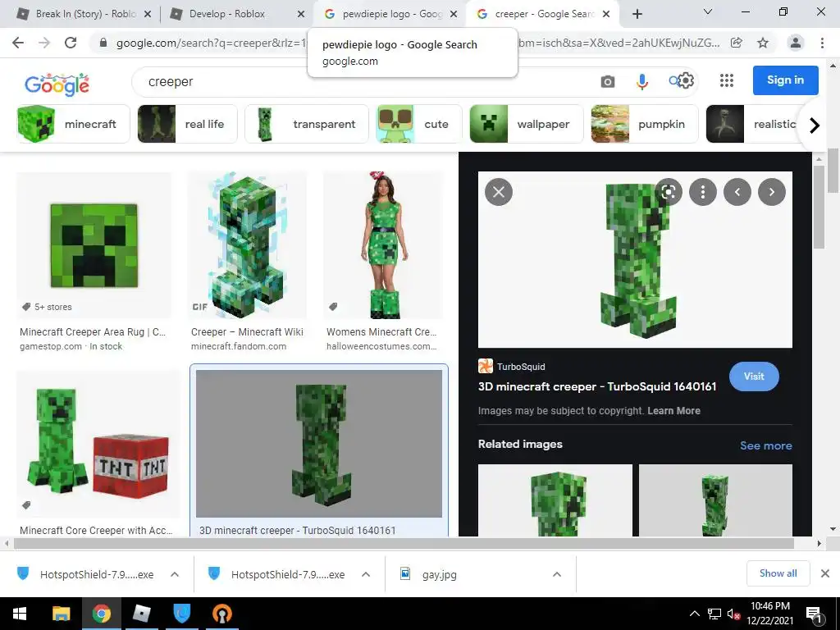Bookmark this page with the star icon
Image resolution: width=840 pixels, height=630 pixels.
coord(763,43)
